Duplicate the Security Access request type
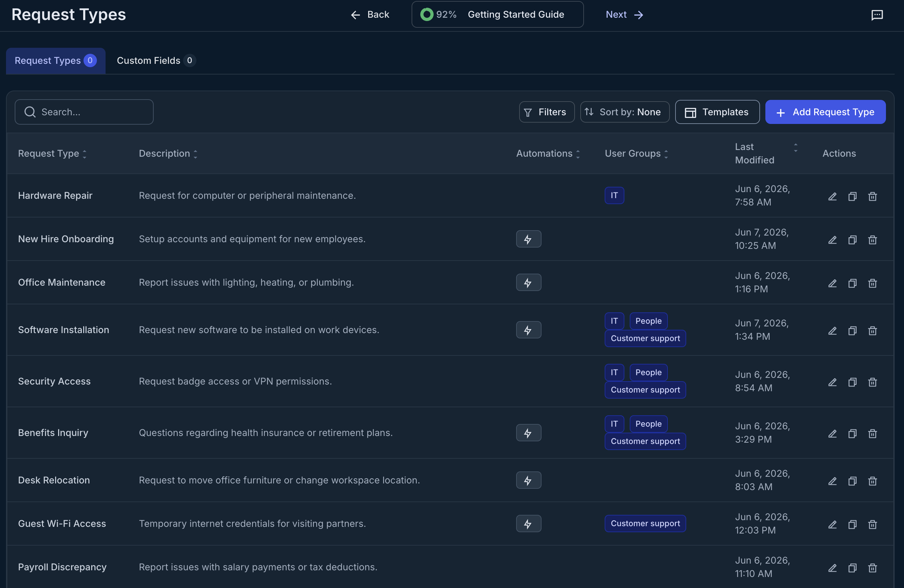This screenshot has height=588, width=904. coord(852,382)
